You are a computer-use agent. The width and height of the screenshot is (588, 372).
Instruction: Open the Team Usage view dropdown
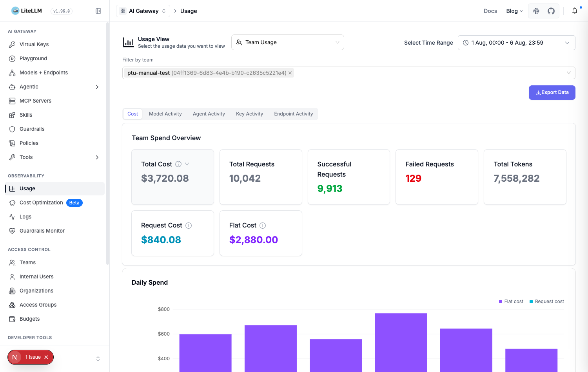288,42
